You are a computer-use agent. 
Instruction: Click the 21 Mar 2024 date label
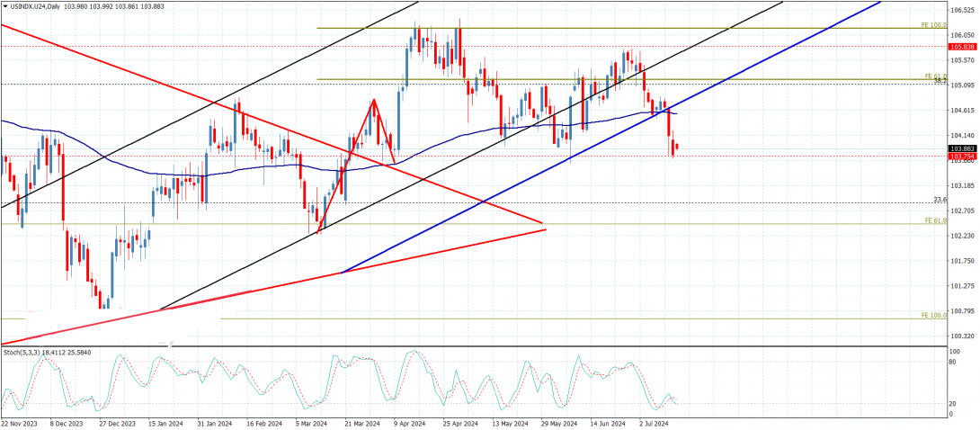(361, 424)
